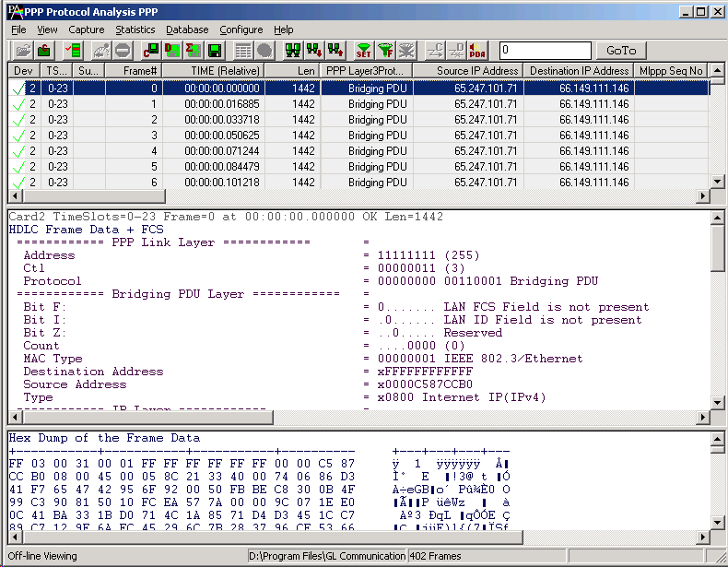Screen dimensions: 728x567
Task: Click the green check on frame 0 row
Action: (18, 89)
